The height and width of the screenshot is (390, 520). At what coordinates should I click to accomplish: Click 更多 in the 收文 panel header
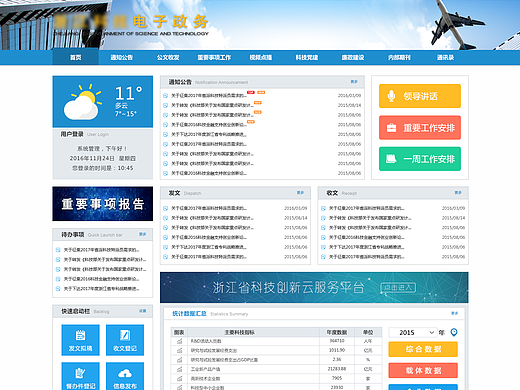click(458, 193)
